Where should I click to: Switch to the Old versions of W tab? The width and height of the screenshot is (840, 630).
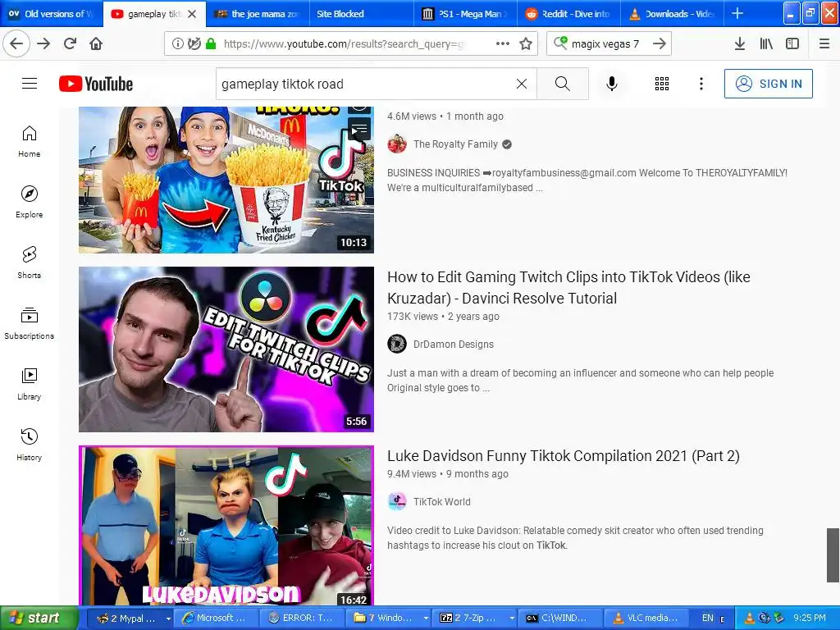[51, 14]
